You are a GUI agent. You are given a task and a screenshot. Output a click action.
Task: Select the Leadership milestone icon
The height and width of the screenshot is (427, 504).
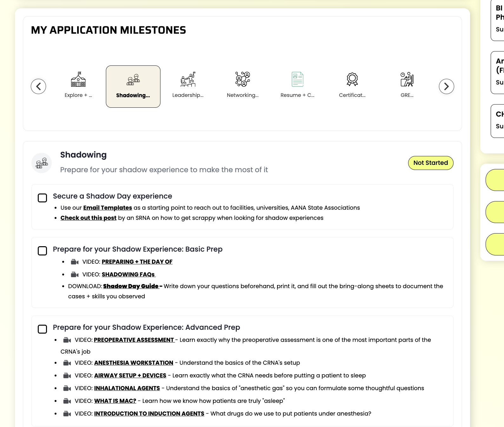pyautogui.click(x=188, y=79)
